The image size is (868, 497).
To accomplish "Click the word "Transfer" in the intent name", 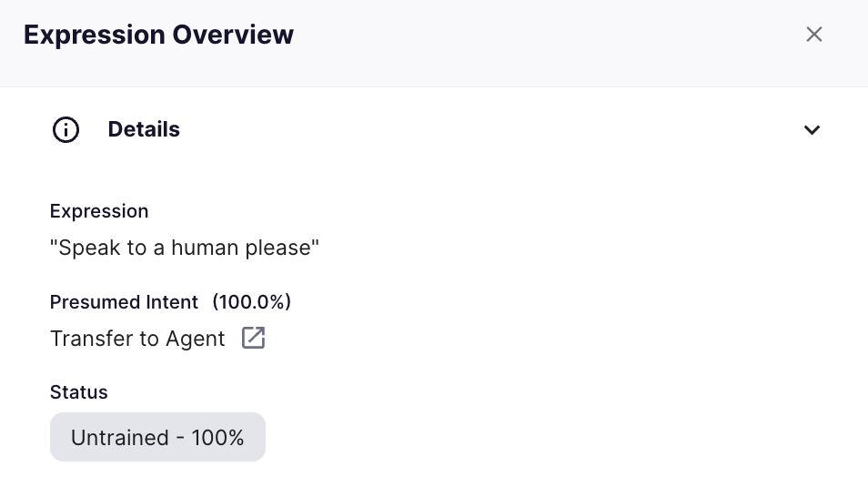I will (x=91, y=339).
